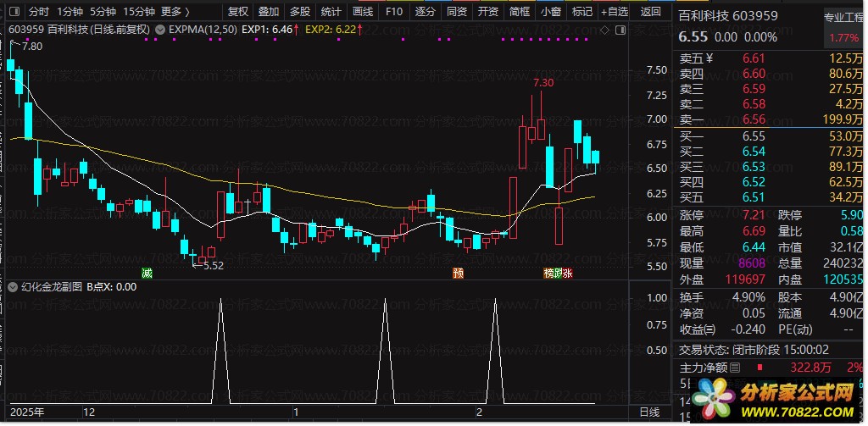This screenshot has height=426, width=868.
Task: Click the ¥ icon beside 卖五
Action: (710, 58)
